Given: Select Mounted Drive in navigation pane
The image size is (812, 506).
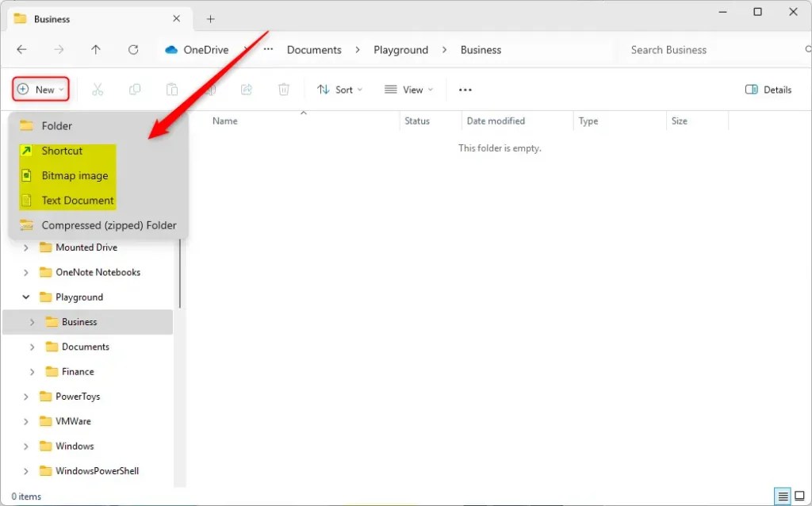Looking at the screenshot, I should [86, 247].
